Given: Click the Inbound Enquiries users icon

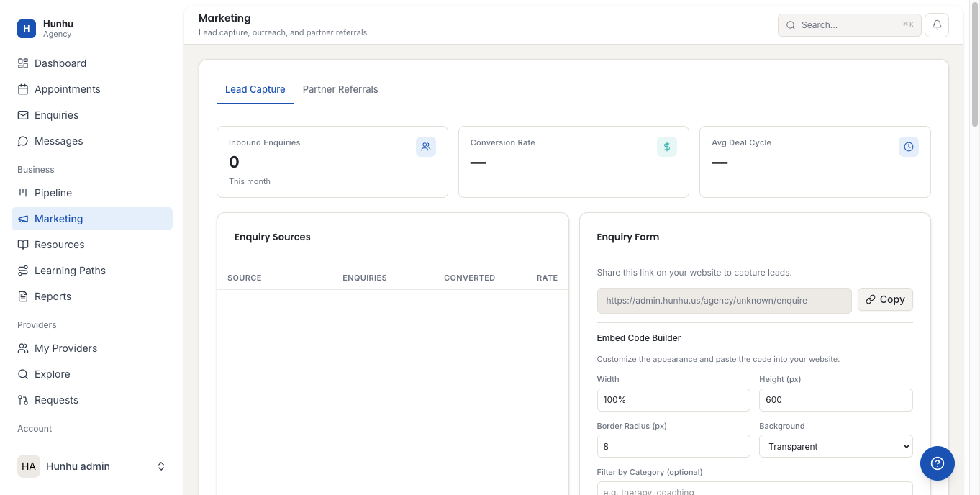Looking at the screenshot, I should (426, 147).
